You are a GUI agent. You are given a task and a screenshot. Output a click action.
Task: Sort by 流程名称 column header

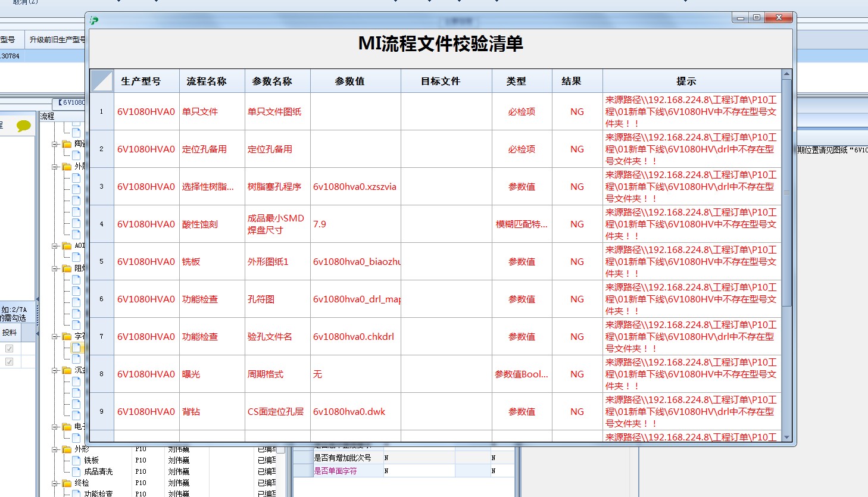click(x=212, y=81)
